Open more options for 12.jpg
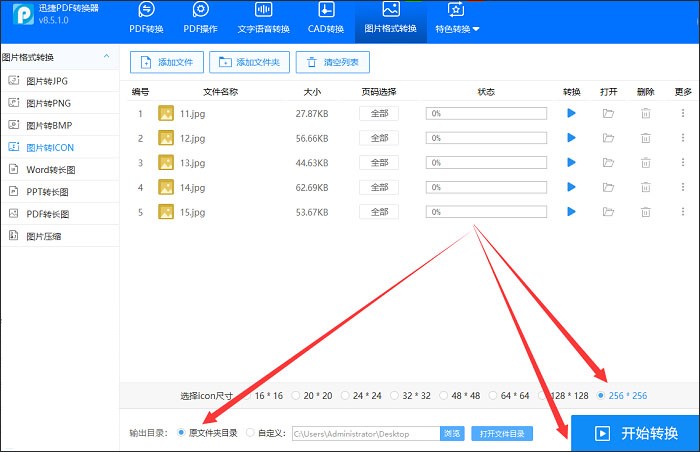The width and height of the screenshot is (700, 452). pyautogui.click(x=683, y=138)
